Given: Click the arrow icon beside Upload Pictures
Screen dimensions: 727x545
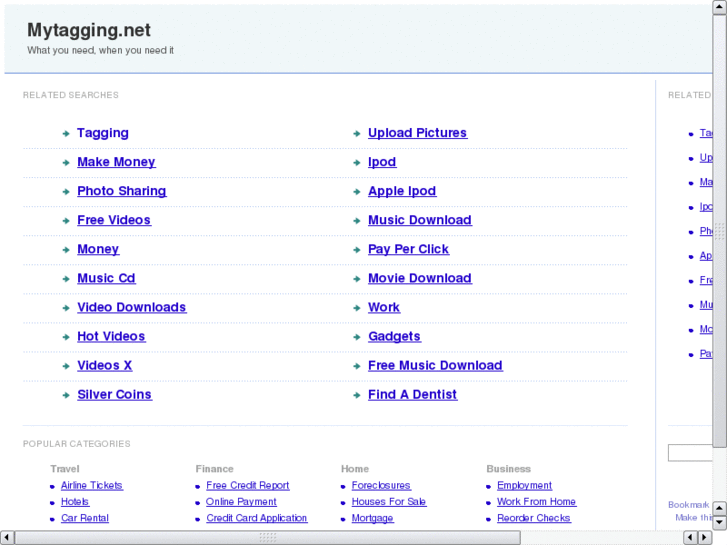Looking at the screenshot, I should 356,133.
